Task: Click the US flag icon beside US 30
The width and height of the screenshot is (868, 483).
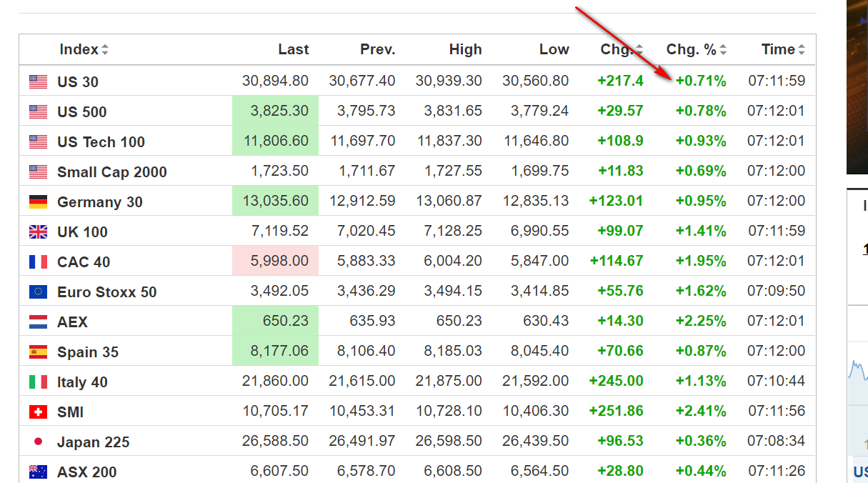Action: coord(38,81)
